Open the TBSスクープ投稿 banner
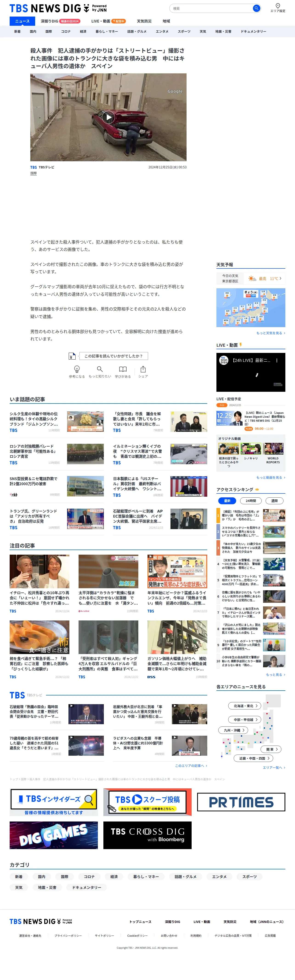The height and width of the screenshot is (980, 295). 147,802
